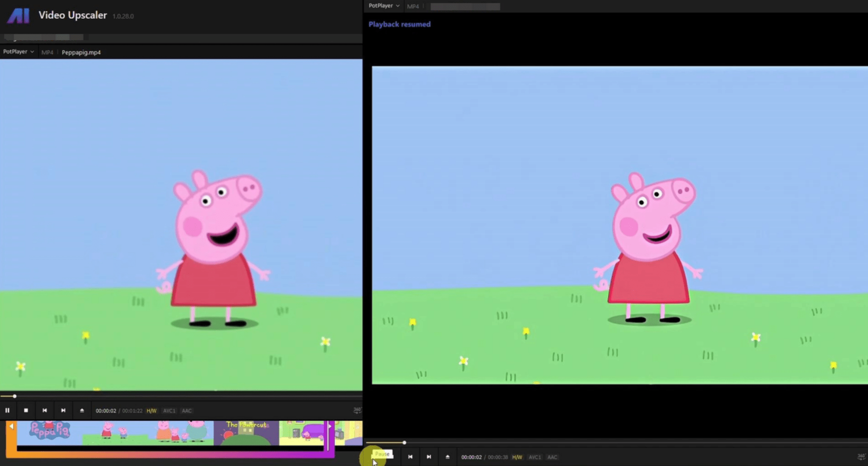Open a new file via the eject icon
Image resolution: width=868 pixels, height=466 pixels.
(x=82, y=410)
